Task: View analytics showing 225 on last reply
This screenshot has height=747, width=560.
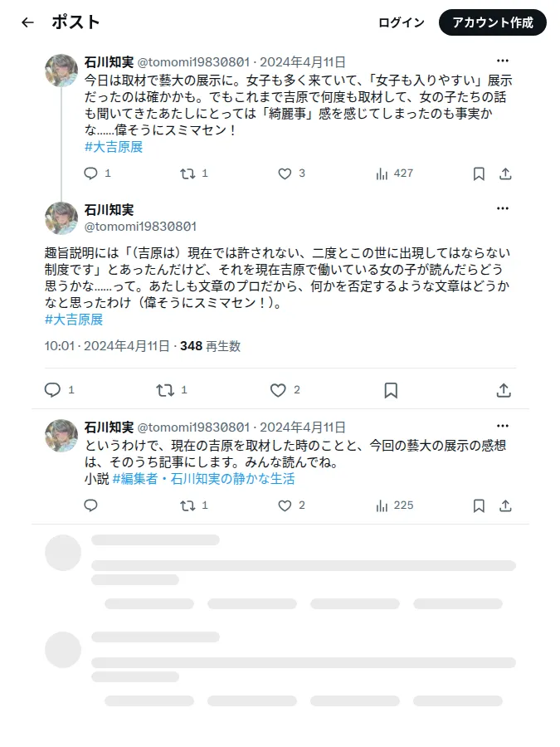Action: [x=394, y=505]
